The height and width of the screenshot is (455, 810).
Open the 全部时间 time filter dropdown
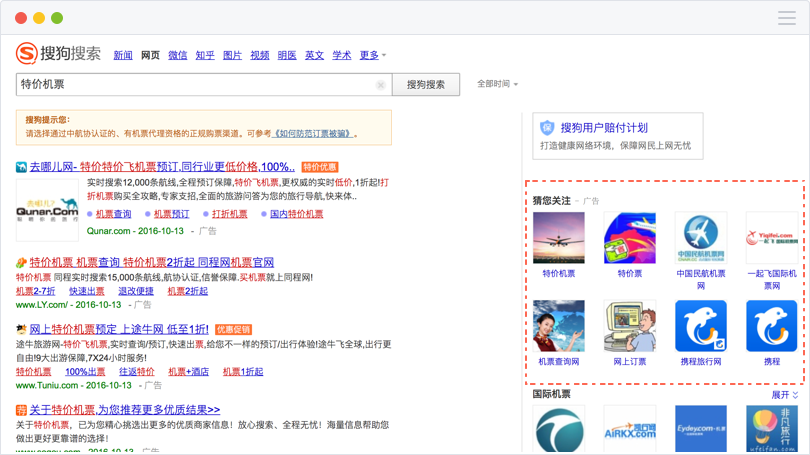pos(497,84)
